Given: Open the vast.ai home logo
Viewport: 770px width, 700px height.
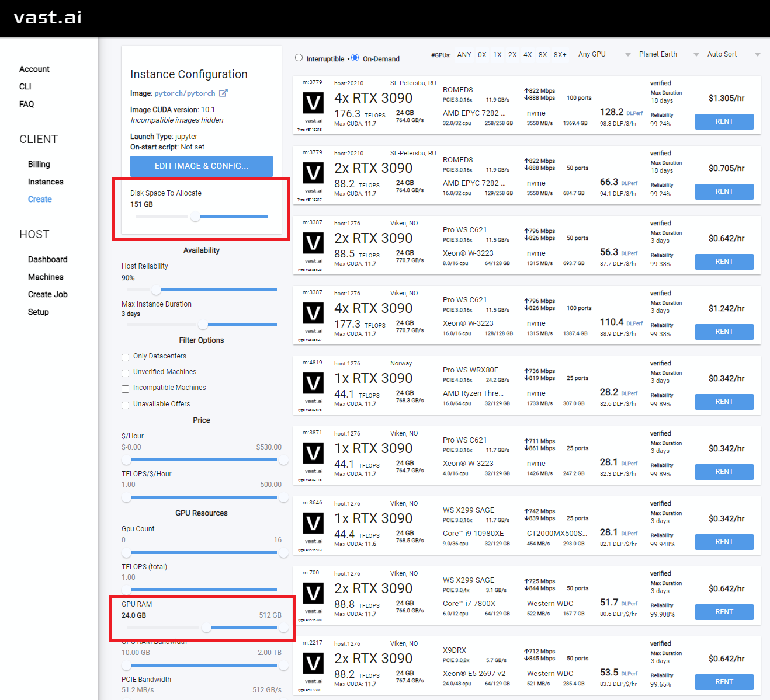Looking at the screenshot, I should point(47,18).
